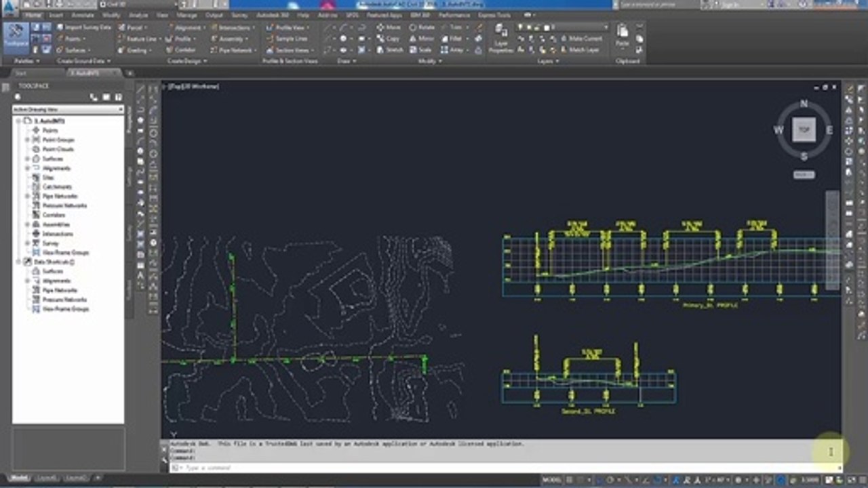Open the Toolspace help icon
The height and width of the screenshot is (488, 868).
tap(118, 97)
